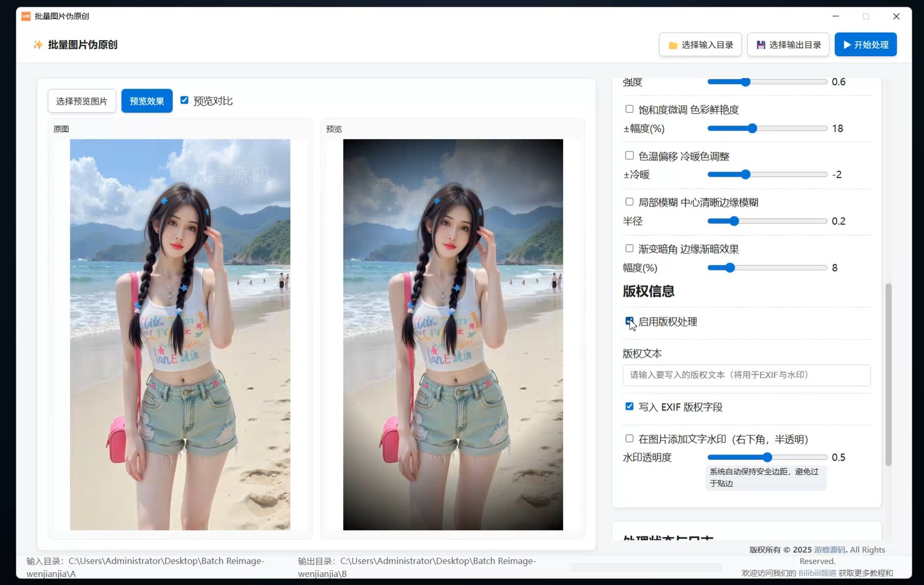This screenshot has height=585, width=924.
Task: Start processing with 开始处理 button
Action: coord(866,45)
